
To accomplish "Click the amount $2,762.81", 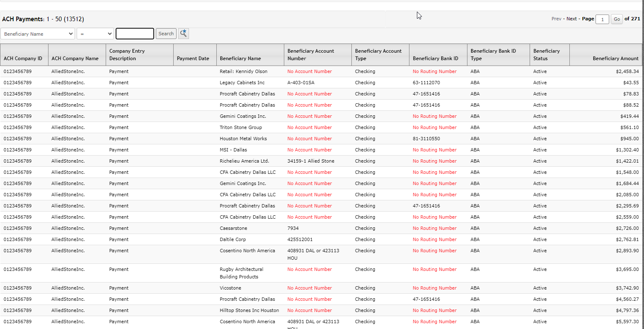I will (x=627, y=239).
